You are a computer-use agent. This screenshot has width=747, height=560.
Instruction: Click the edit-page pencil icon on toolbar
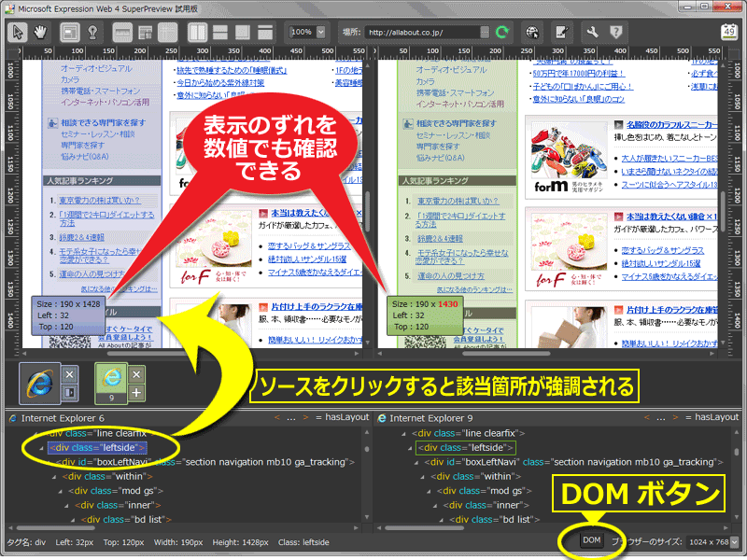(562, 31)
